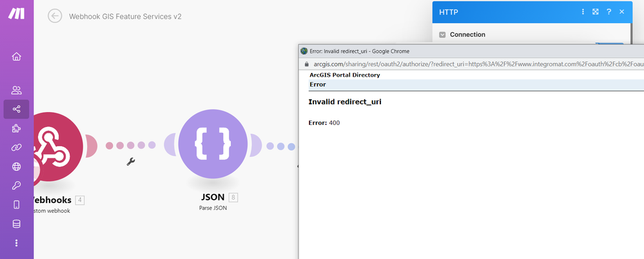
Task: Click the JSON module number badge 8
Action: 233,197
